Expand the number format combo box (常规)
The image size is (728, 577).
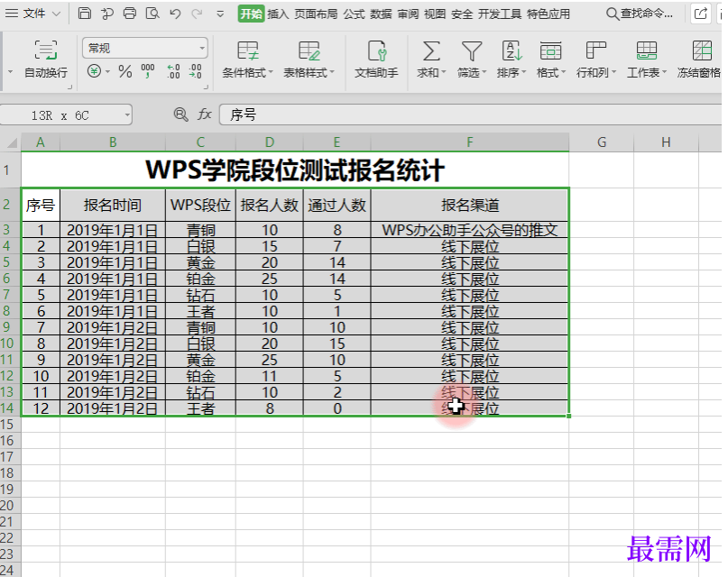[x=202, y=49]
